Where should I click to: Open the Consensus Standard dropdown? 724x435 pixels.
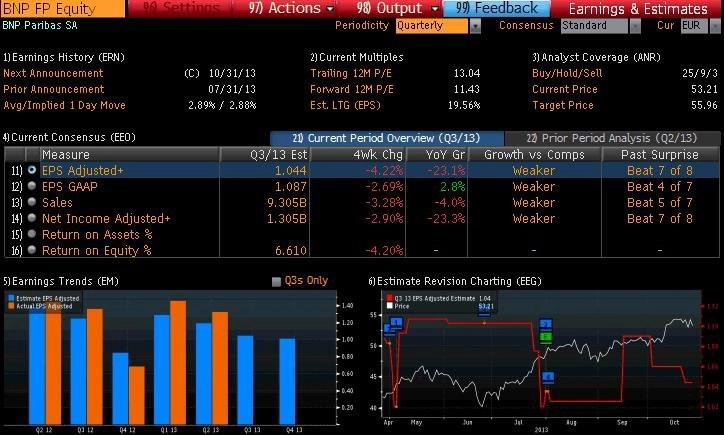594,26
